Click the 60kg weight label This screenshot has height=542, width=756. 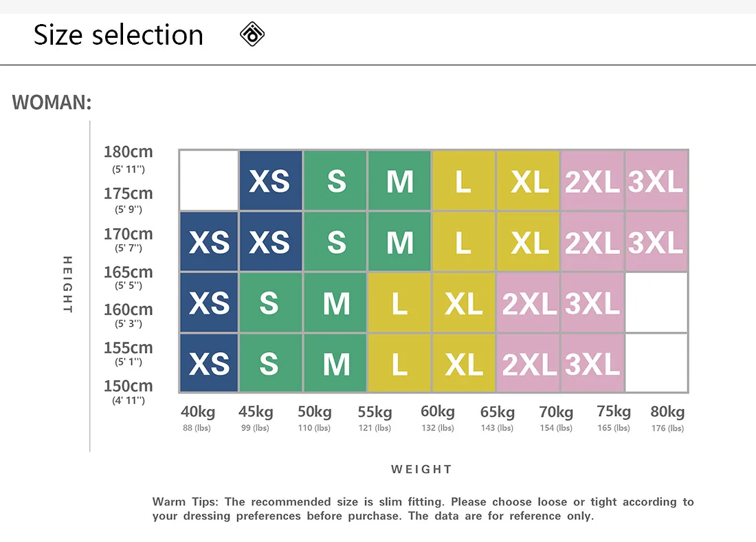pos(438,412)
